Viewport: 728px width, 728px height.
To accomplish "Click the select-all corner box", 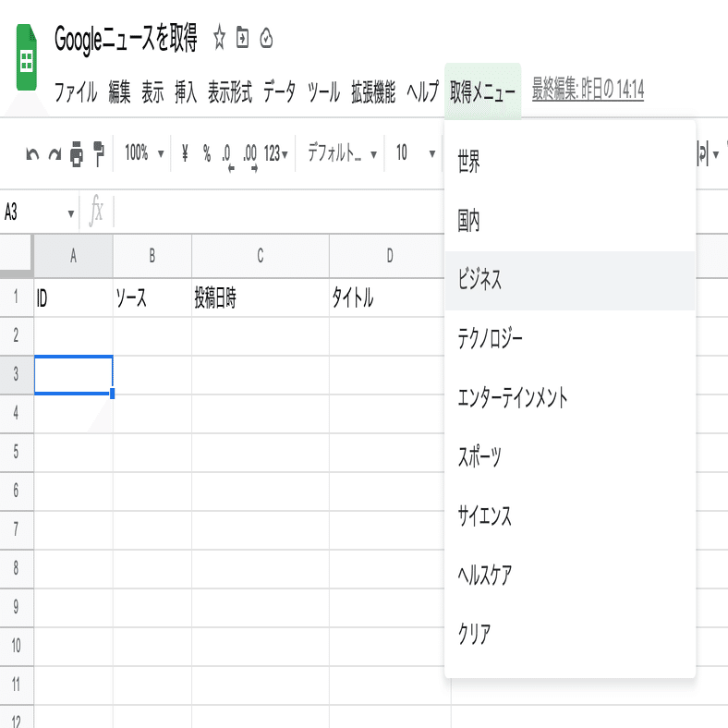I will click(17, 254).
